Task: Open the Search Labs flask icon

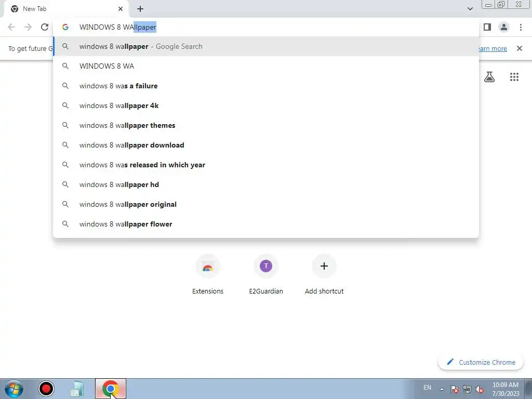Action: (x=489, y=77)
